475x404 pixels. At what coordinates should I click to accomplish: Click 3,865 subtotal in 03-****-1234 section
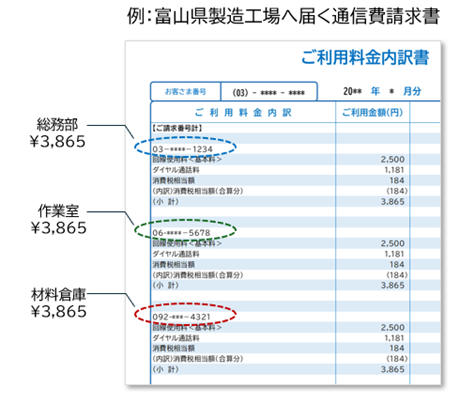[x=393, y=201]
